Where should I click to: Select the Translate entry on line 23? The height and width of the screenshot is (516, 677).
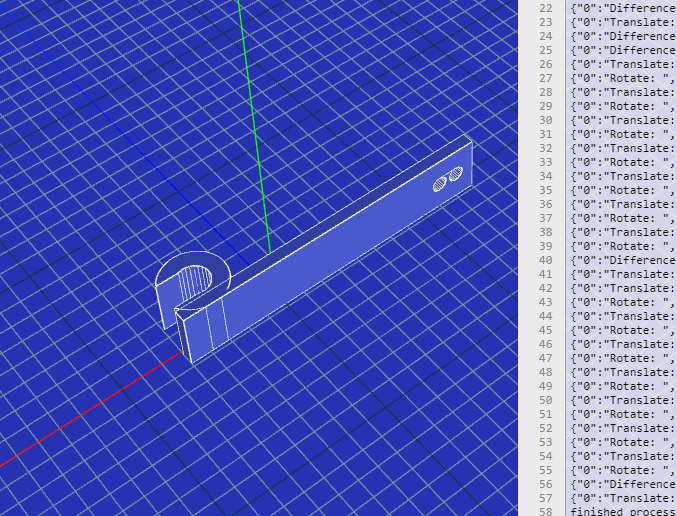coord(622,22)
